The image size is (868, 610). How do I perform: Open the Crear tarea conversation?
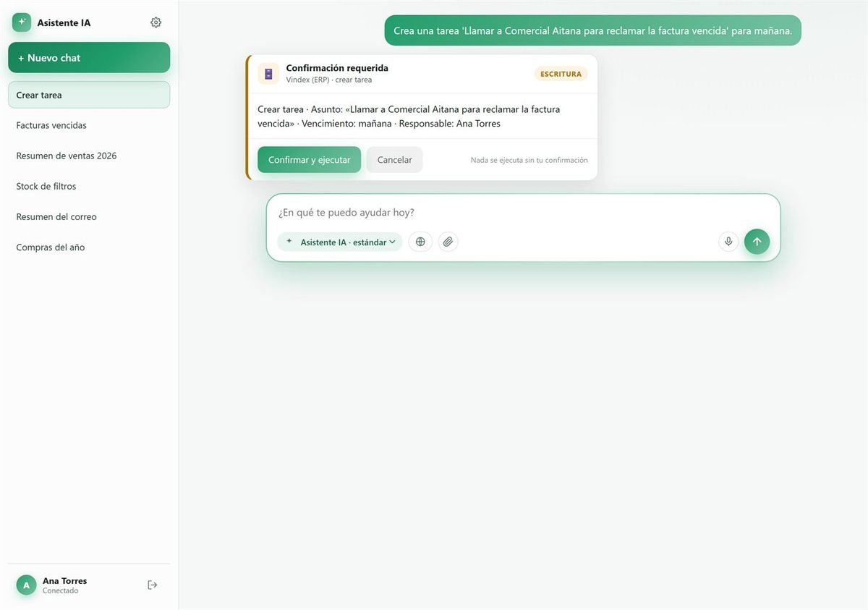point(89,95)
